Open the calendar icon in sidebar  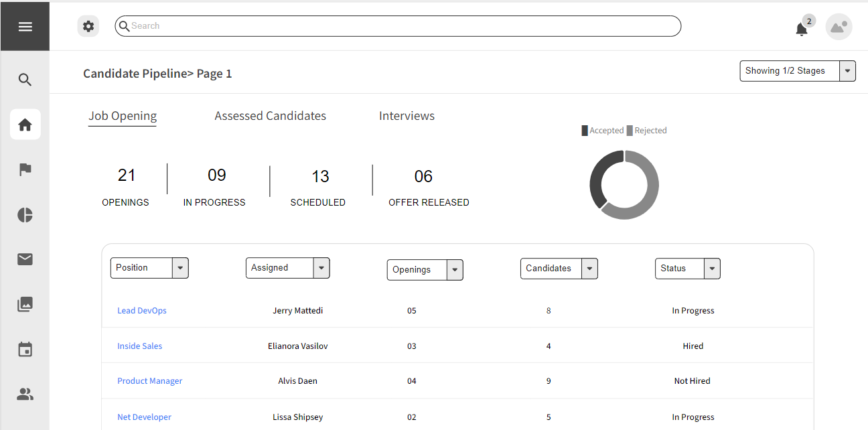[x=25, y=349]
